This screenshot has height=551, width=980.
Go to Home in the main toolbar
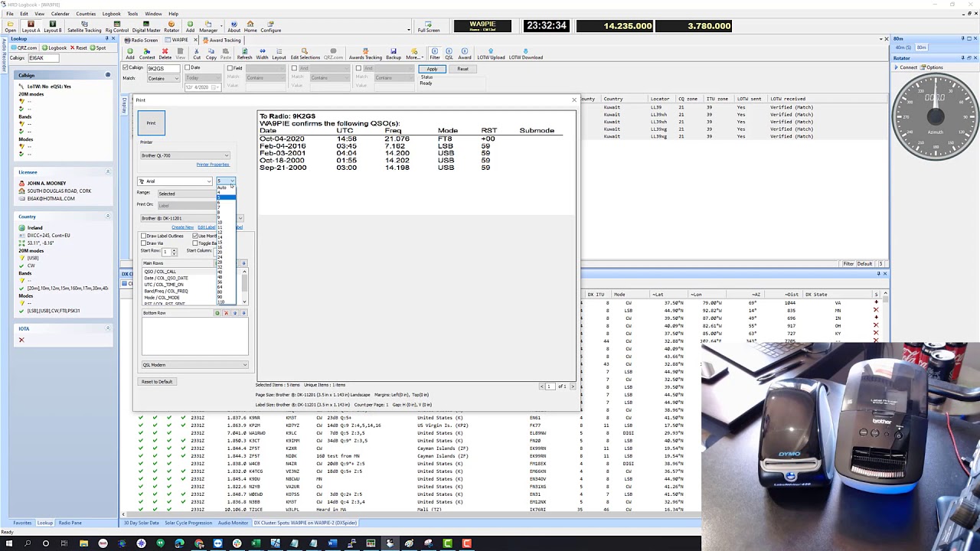click(x=250, y=27)
